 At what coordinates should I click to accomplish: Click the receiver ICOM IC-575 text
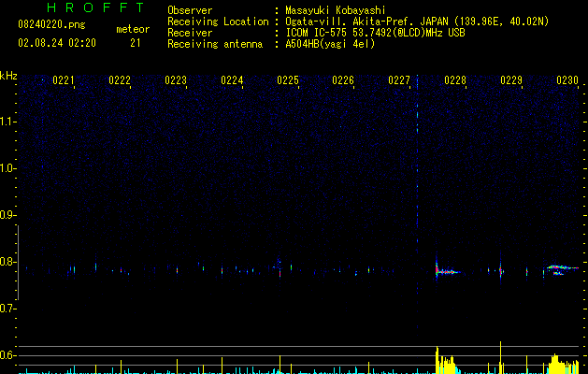pyautogui.click(x=375, y=33)
